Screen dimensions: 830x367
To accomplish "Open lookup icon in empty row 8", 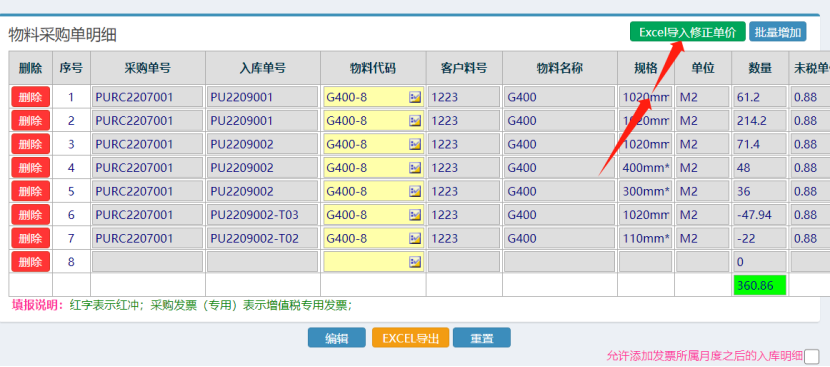I will click(415, 262).
